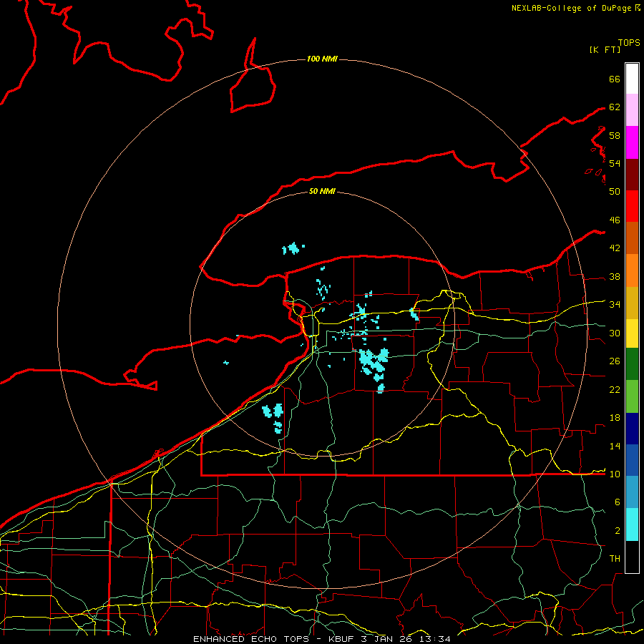Screen dimensions: 644x644
Task: Click the legend value 14
Action: coord(615,446)
